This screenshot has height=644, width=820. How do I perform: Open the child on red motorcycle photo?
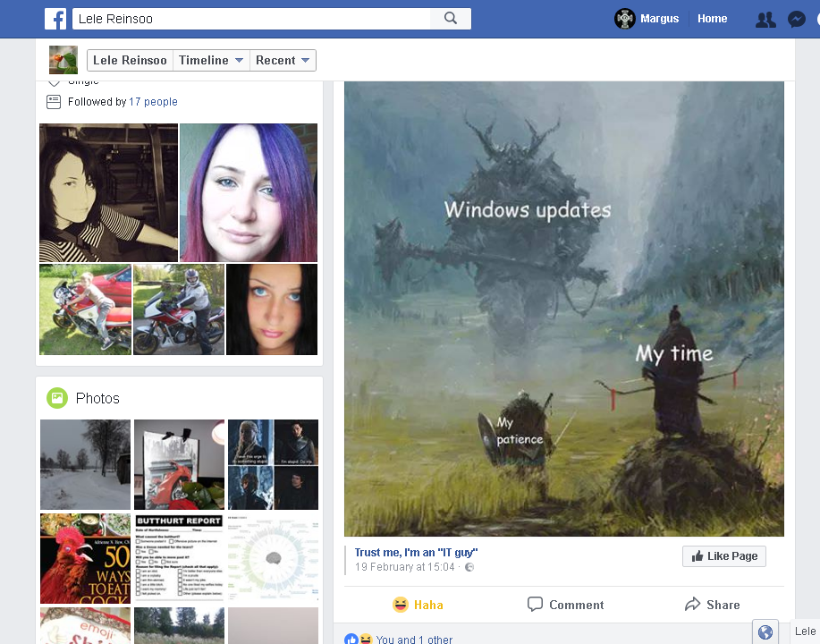[85, 309]
